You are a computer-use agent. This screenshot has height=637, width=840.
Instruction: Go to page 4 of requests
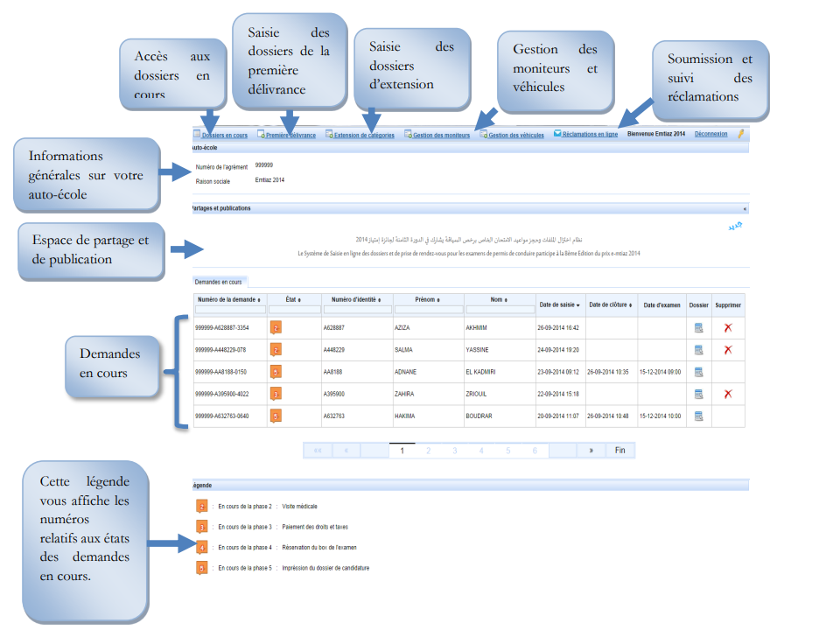[481, 451]
